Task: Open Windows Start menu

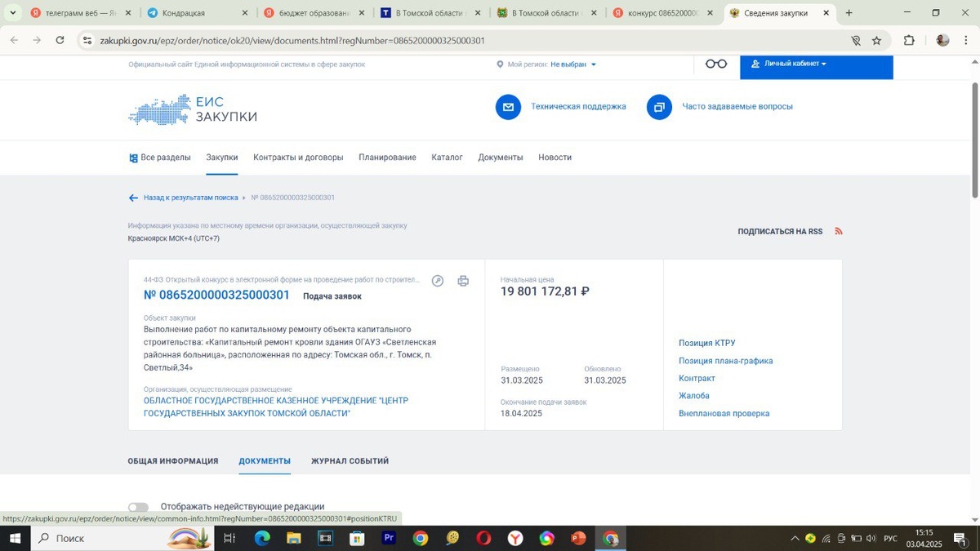Action: click(x=15, y=538)
